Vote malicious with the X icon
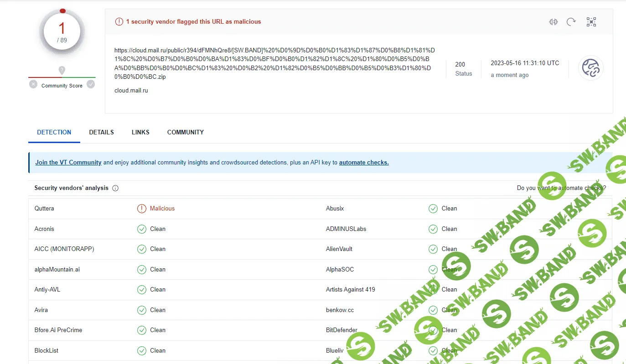The image size is (626, 364). tap(33, 84)
